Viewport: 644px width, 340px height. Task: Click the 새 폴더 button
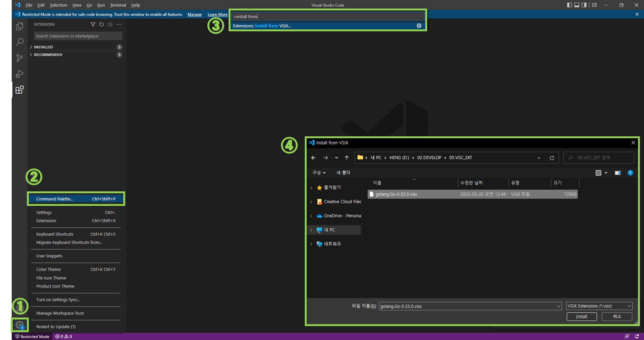pos(343,173)
